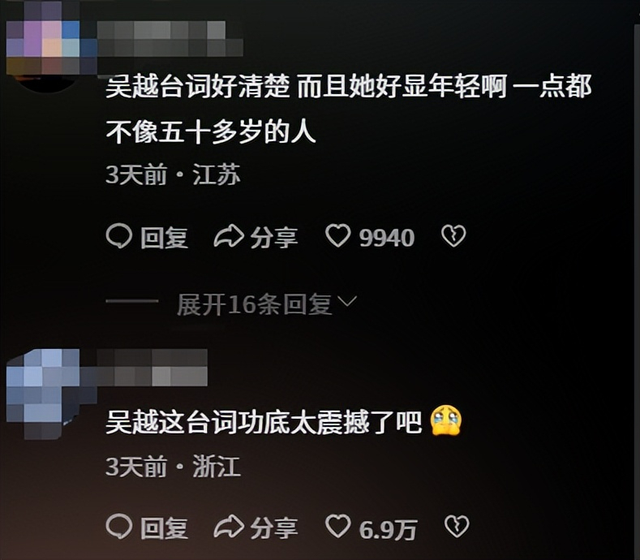The height and width of the screenshot is (560, 640).
Task: Select the comment text about 吴越台词好清楚
Action: pos(349,109)
